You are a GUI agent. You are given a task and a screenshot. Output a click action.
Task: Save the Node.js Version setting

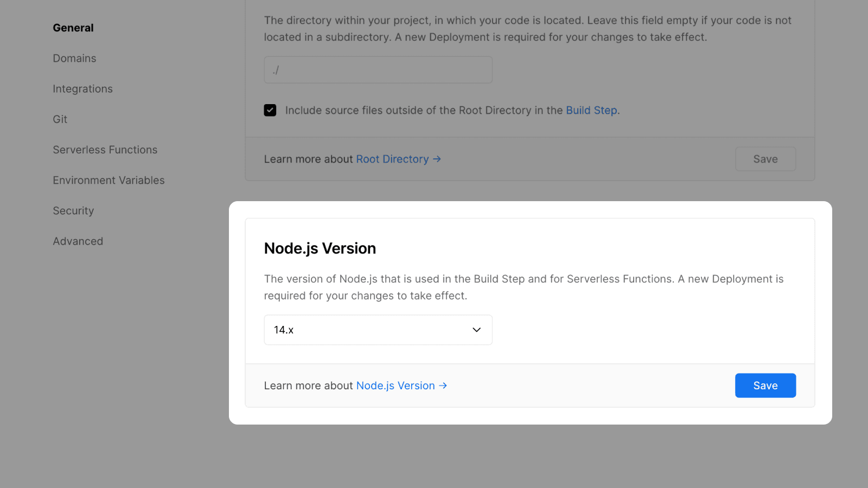pyautogui.click(x=765, y=385)
